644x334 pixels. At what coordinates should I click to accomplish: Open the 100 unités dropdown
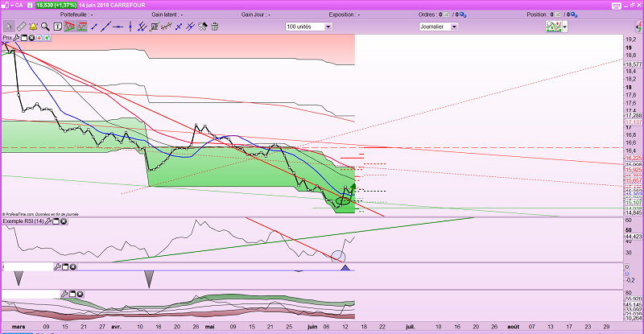[x=309, y=27]
